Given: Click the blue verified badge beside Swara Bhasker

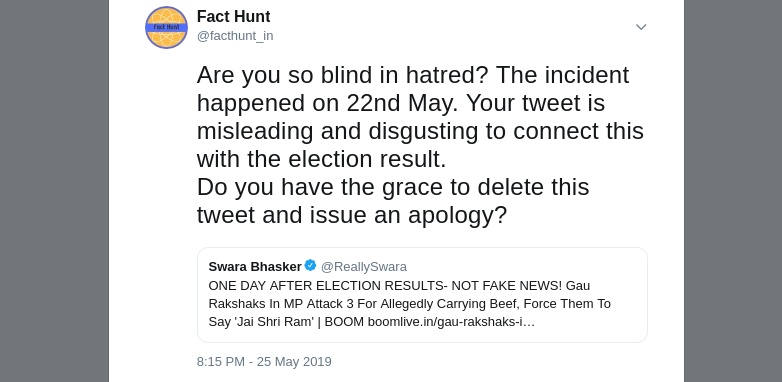Looking at the screenshot, I should [x=310, y=266].
